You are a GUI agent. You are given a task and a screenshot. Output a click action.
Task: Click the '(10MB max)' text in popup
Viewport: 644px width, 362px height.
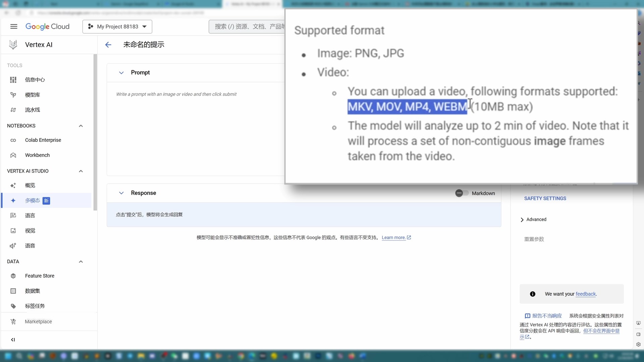click(x=502, y=107)
